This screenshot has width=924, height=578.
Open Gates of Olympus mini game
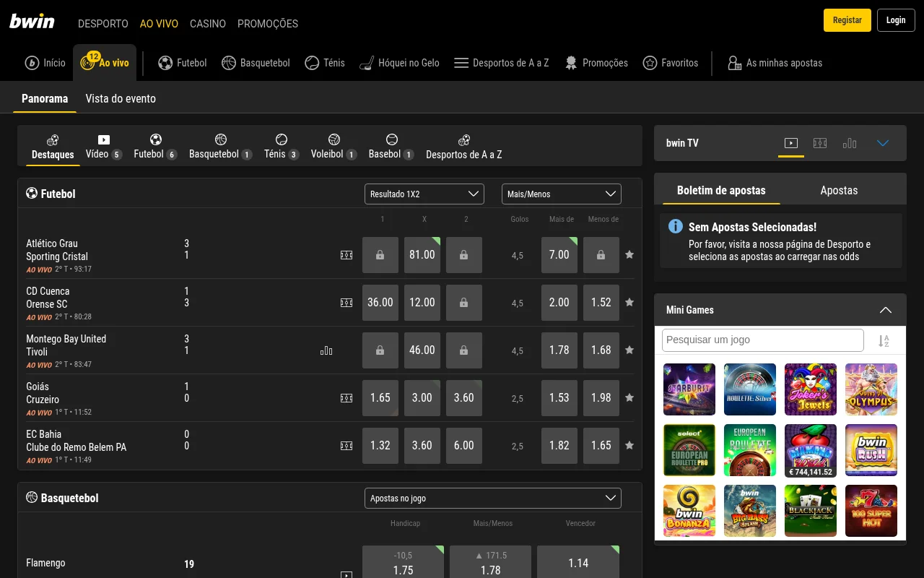coord(871,389)
